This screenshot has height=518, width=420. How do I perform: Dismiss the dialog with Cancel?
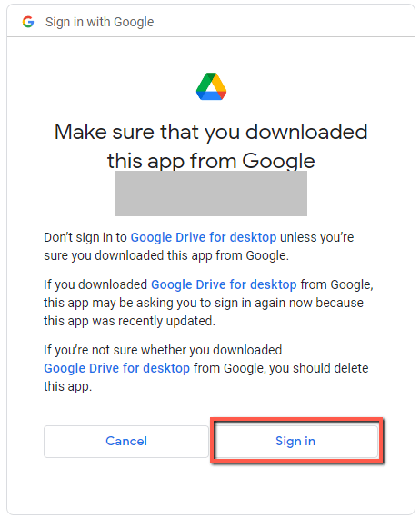126,442
